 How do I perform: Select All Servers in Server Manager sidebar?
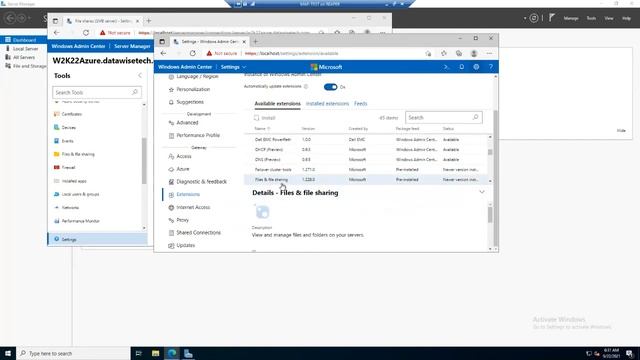click(x=24, y=58)
